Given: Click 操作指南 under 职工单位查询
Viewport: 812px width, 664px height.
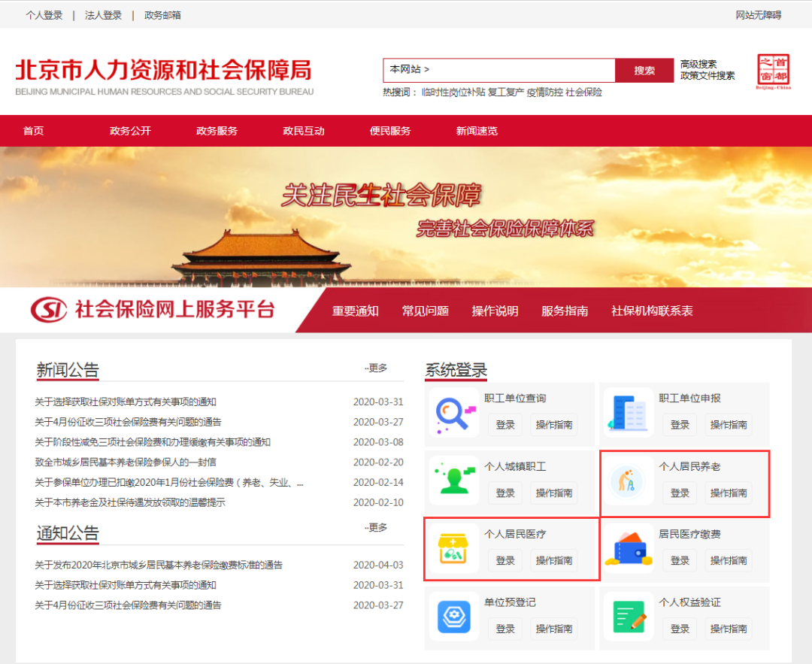Looking at the screenshot, I should tap(553, 425).
